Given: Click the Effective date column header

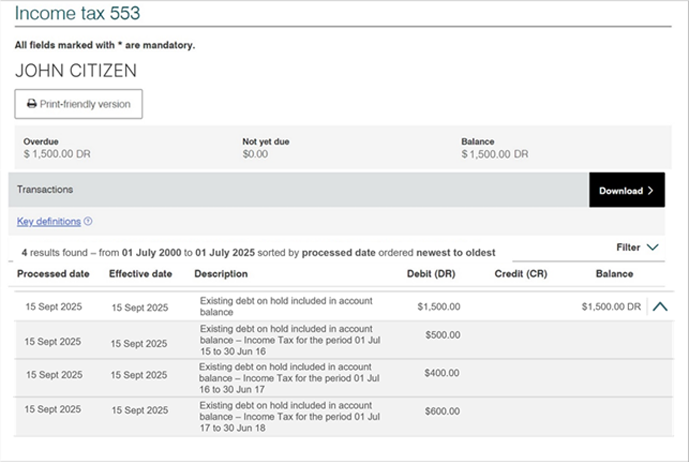Looking at the screenshot, I should pyautogui.click(x=140, y=274).
